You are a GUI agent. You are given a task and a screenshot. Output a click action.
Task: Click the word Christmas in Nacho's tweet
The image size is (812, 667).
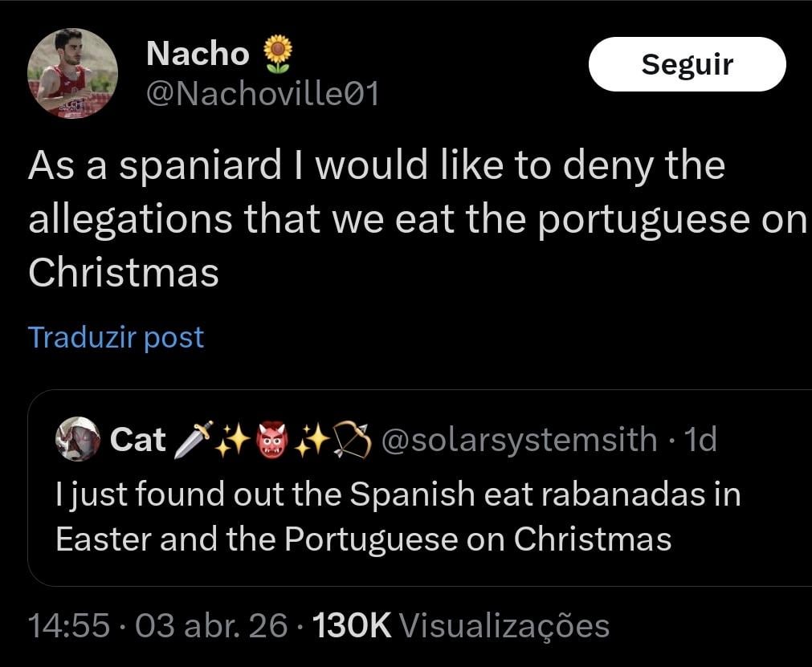point(124,273)
